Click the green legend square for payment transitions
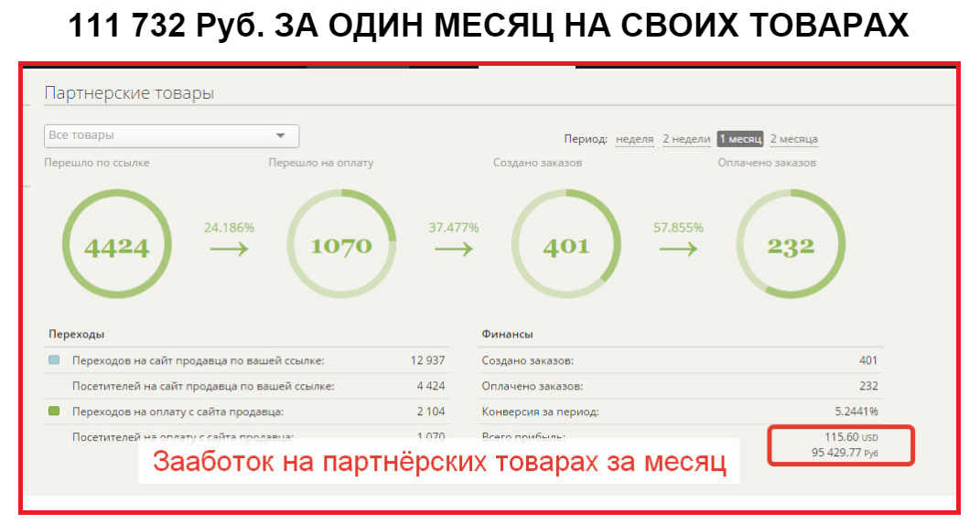The image size is (980, 524). (54, 411)
